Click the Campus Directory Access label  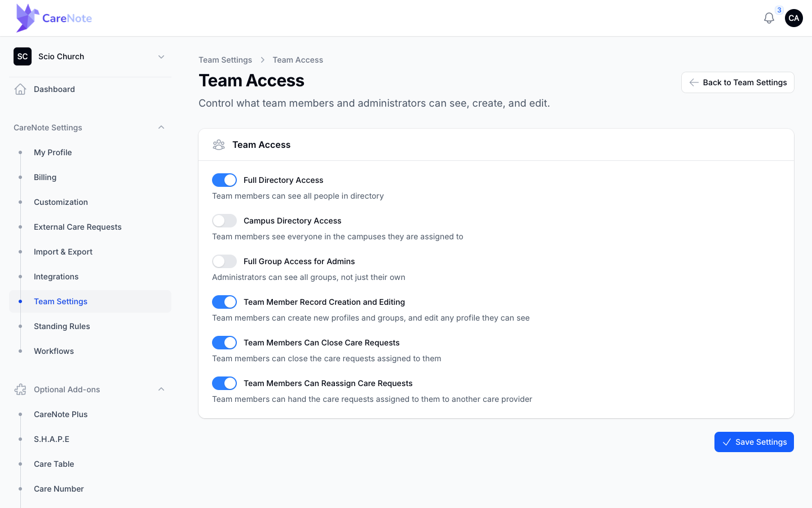pos(293,221)
